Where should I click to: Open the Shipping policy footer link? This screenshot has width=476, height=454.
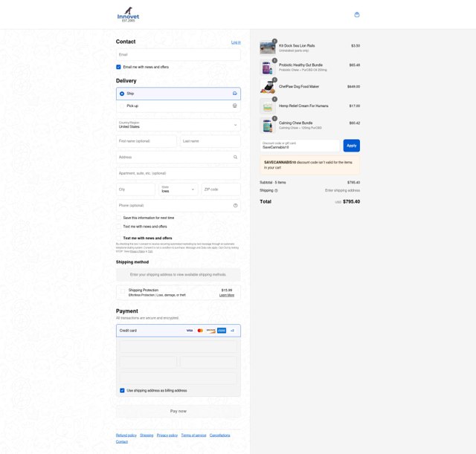147,435
